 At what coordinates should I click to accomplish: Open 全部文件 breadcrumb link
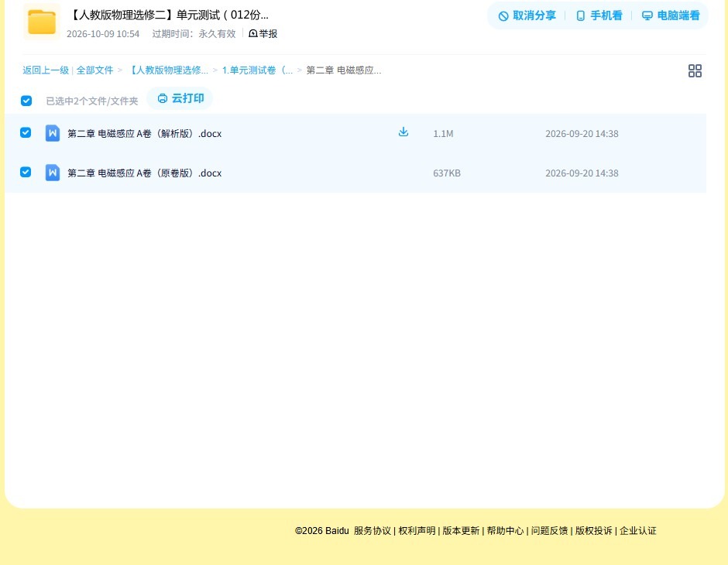[94, 70]
